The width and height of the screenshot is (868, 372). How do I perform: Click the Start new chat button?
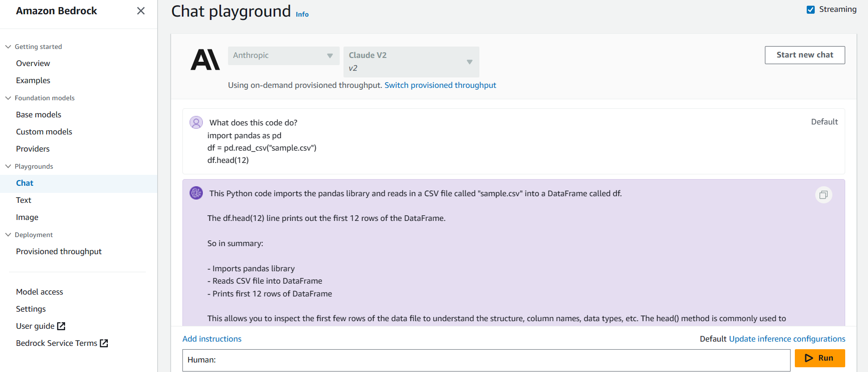(805, 55)
